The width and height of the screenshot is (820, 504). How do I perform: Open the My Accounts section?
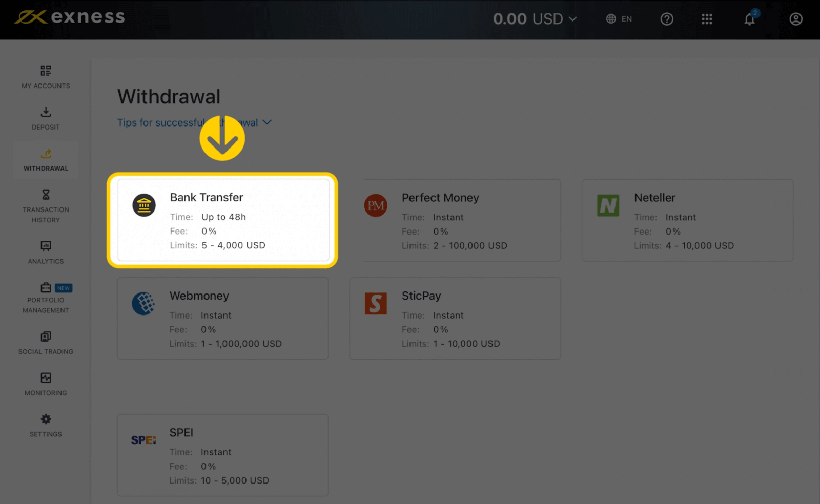click(45, 77)
